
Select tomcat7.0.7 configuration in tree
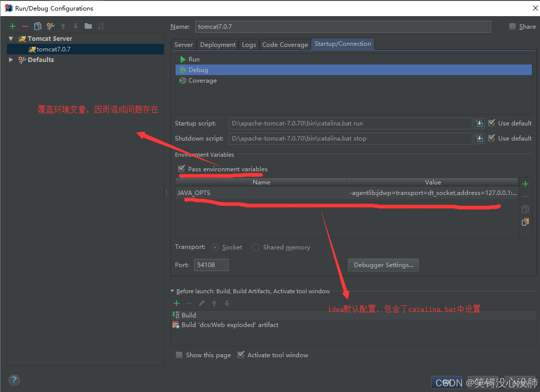[85, 49]
